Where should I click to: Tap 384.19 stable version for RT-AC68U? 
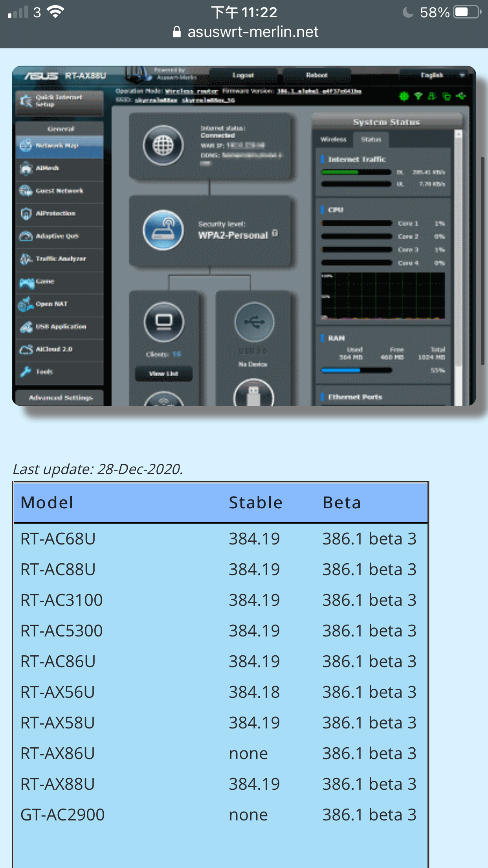[x=254, y=539]
